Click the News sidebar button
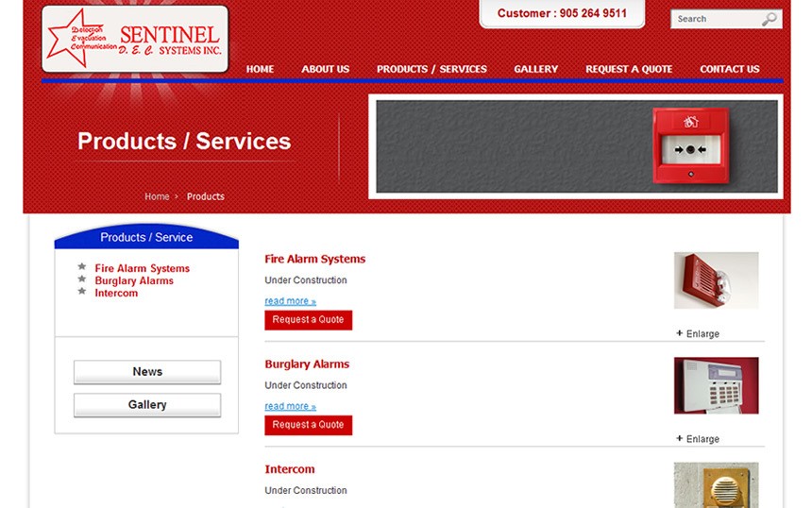Screen dimensions: 812x508 click(147, 372)
